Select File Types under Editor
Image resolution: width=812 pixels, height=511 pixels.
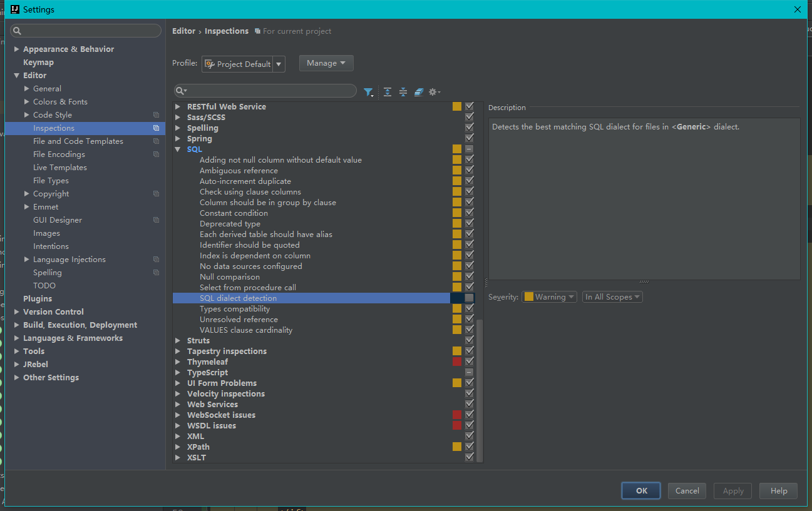tap(51, 181)
